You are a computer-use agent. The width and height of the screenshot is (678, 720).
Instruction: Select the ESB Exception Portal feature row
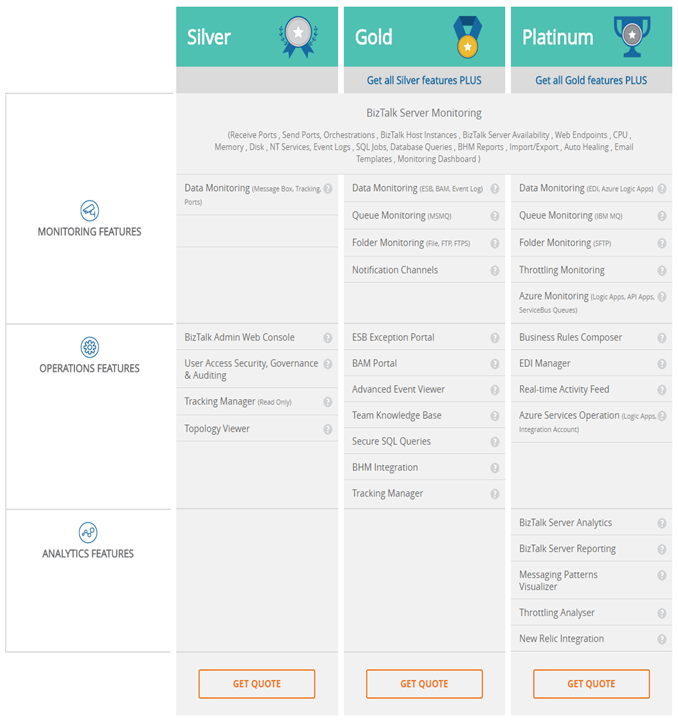pos(425,338)
